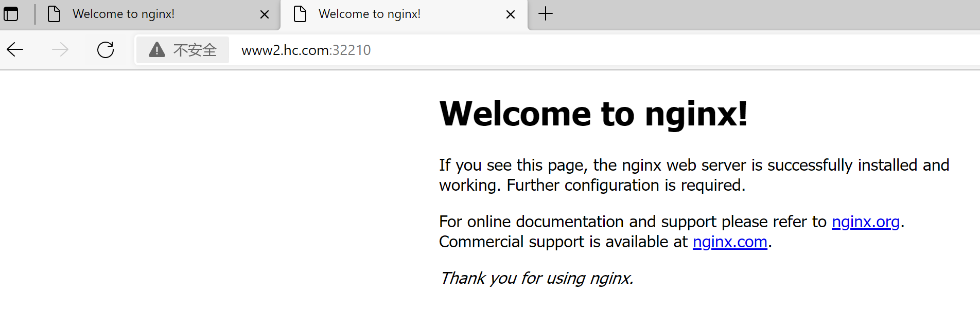Select the active Welcome to nginx! tab title
This screenshot has width=980, height=329.
click(369, 14)
